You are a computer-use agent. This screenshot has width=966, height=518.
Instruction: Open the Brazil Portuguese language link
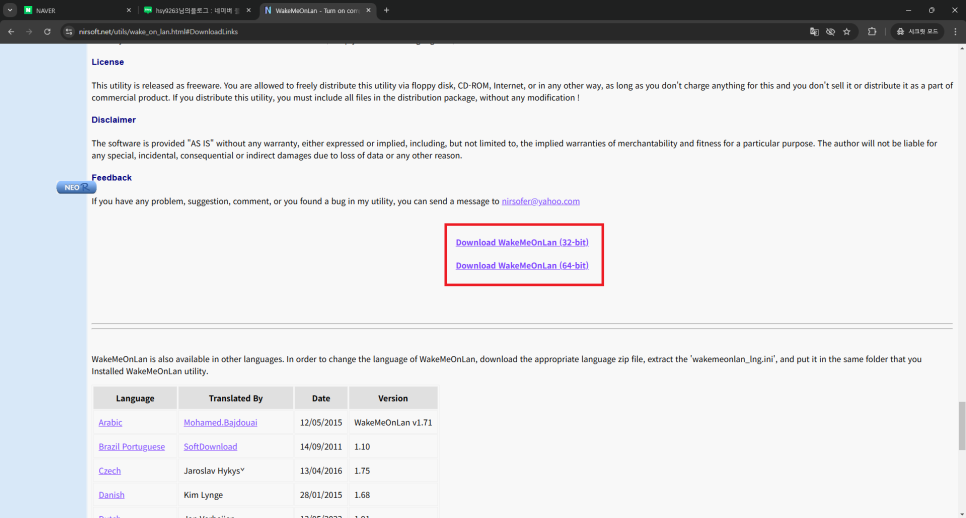click(x=132, y=447)
